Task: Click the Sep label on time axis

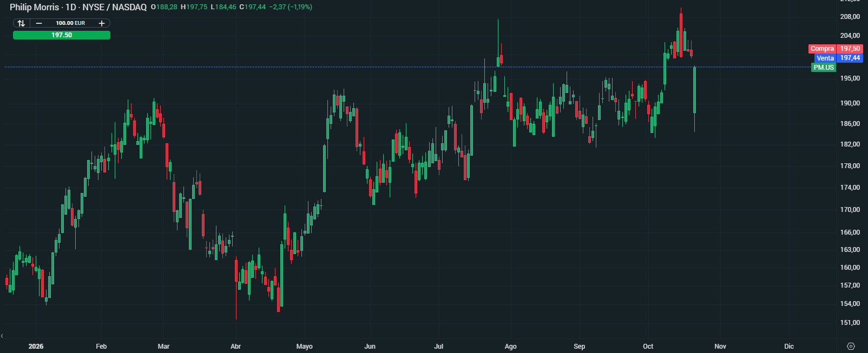Action: point(580,347)
